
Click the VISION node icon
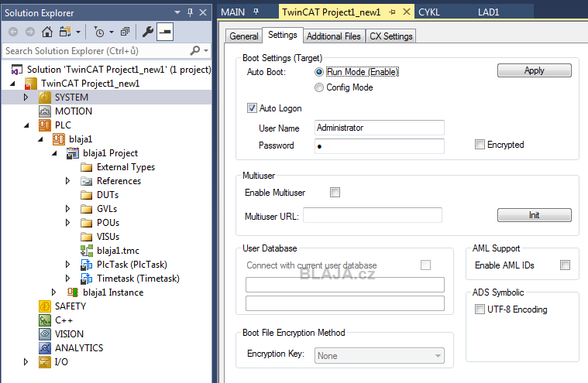tap(45, 334)
